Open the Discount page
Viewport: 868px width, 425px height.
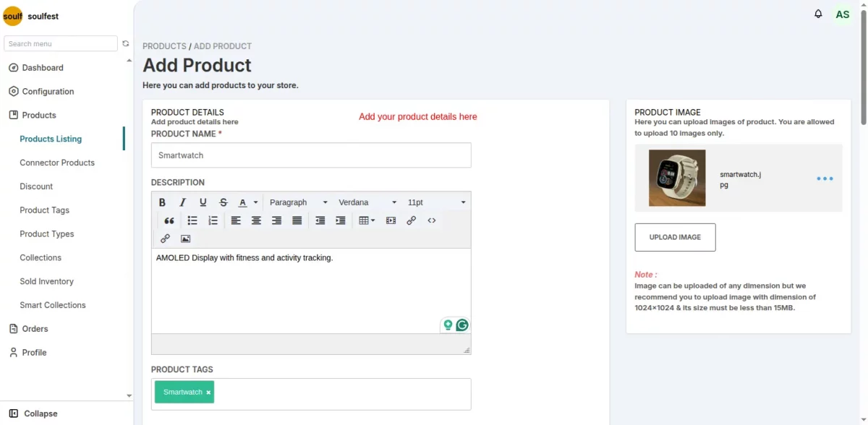36,186
